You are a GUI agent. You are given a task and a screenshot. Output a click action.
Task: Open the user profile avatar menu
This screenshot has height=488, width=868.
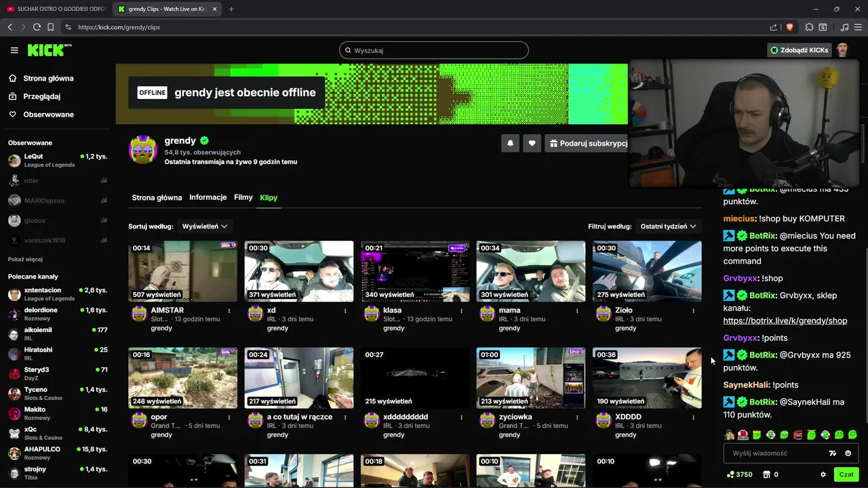point(842,50)
